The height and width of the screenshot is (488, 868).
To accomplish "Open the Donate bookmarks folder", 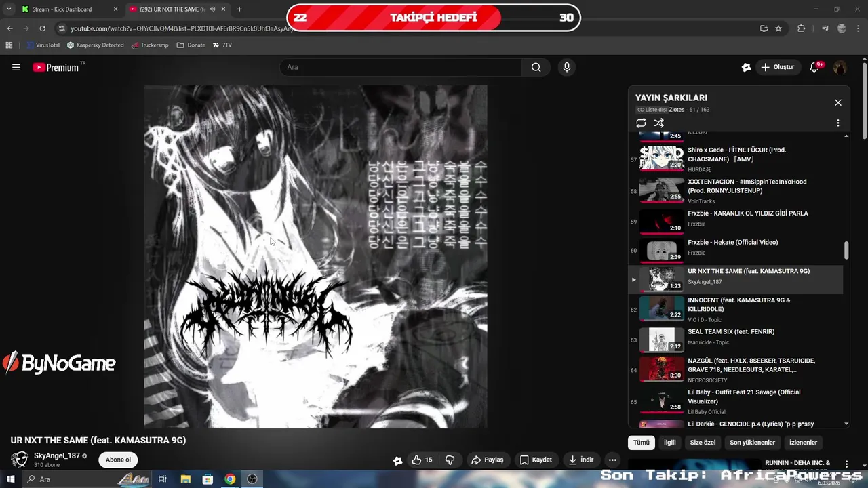I will click(x=191, y=45).
